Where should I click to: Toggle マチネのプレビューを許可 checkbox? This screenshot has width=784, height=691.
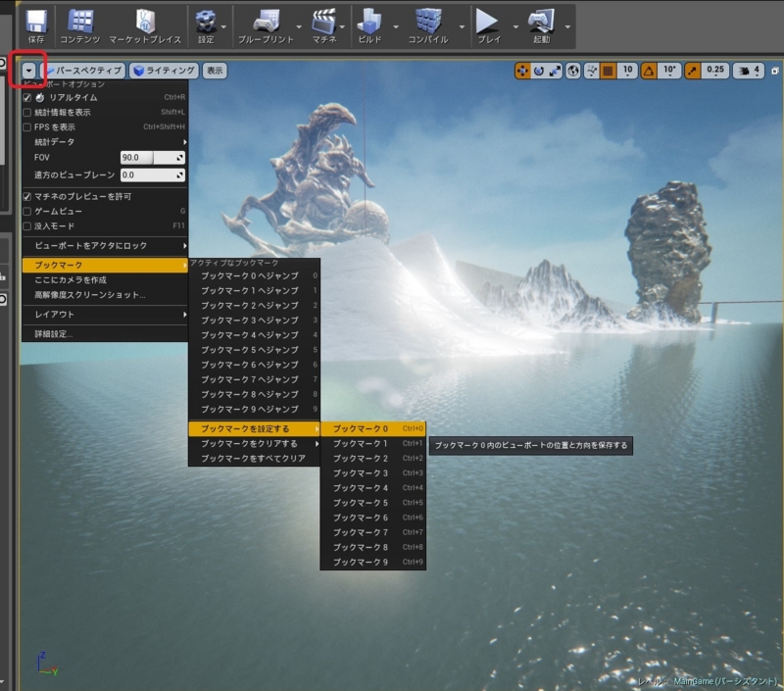[27, 196]
